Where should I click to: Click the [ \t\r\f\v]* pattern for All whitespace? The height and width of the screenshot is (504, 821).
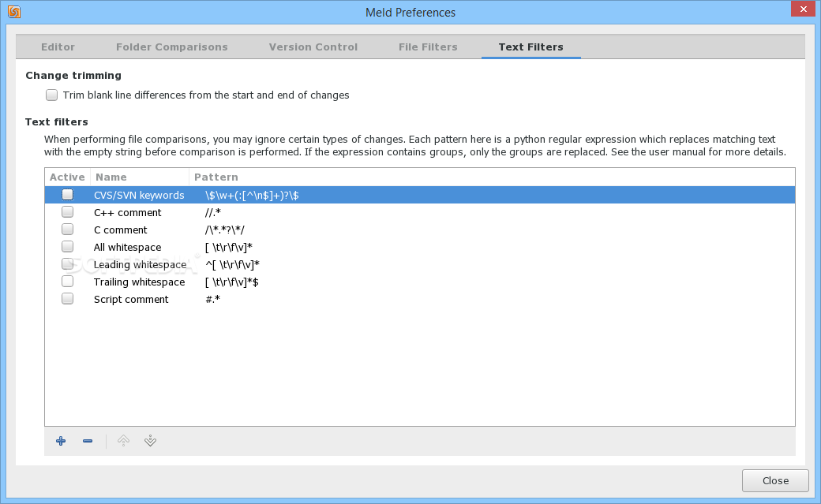click(229, 247)
